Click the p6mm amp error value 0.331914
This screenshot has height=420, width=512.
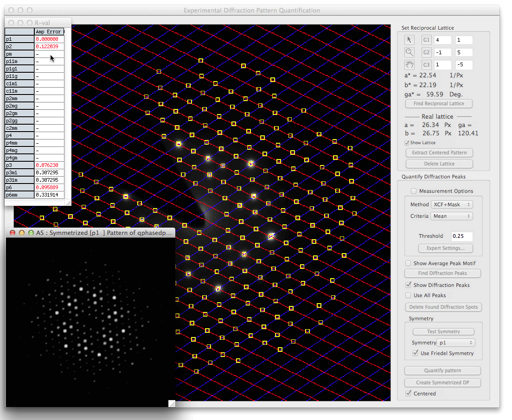[47, 195]
